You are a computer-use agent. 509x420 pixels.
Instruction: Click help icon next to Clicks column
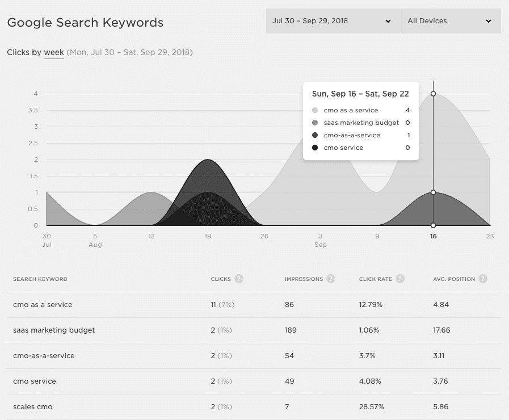[x=239, y=279]
